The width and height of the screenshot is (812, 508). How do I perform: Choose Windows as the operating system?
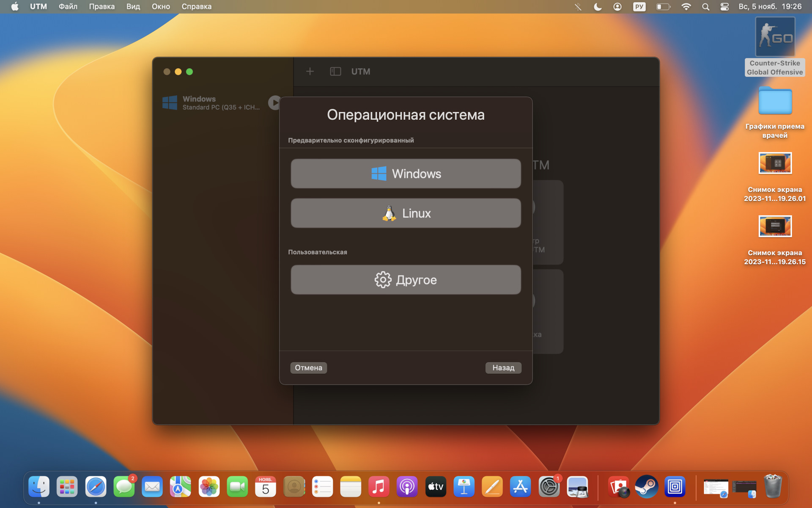click(406, 174)
